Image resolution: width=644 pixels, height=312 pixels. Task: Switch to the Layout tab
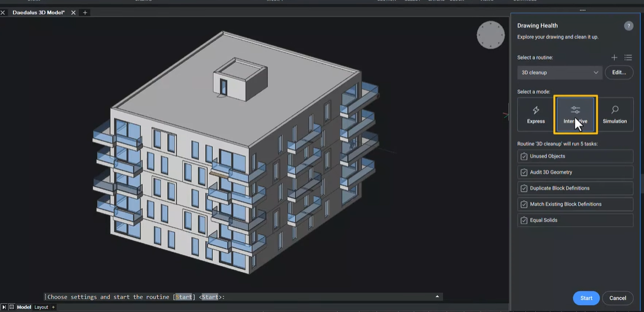(x=41, y=307)
